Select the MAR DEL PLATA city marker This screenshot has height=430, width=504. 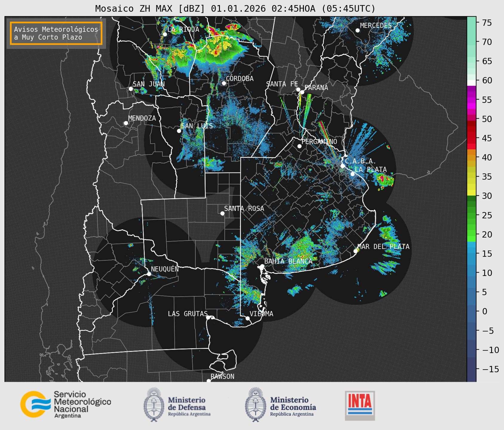click(356, 251)
